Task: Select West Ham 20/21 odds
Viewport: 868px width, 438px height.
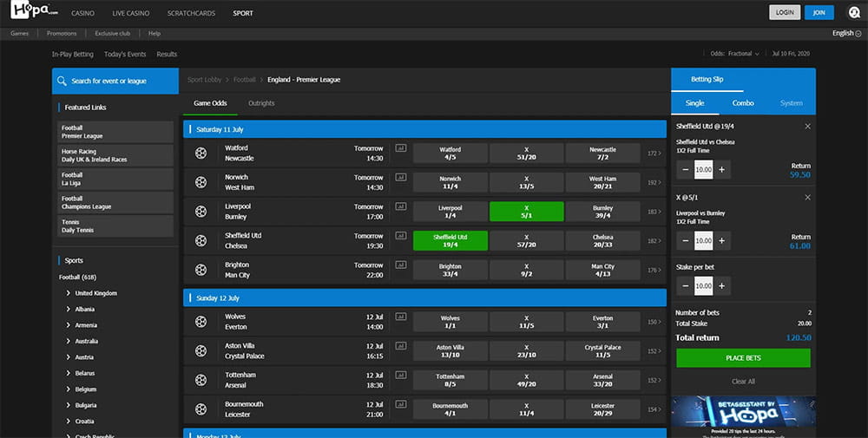Action: click(x=603, y=182)
